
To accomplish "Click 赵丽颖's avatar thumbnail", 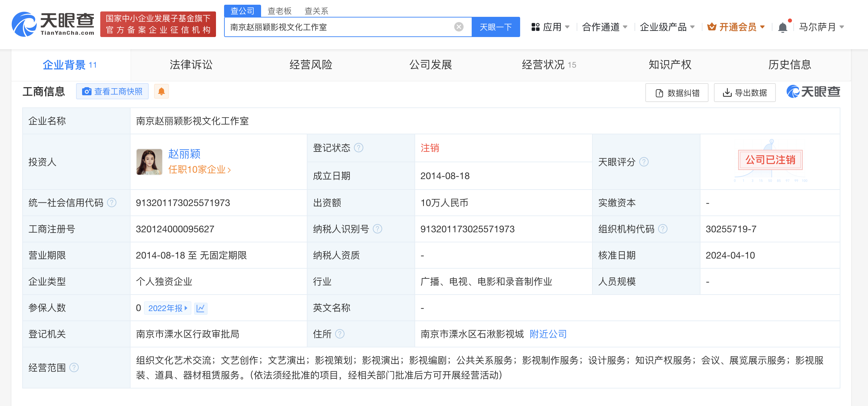I will click(x=149, y=162).
